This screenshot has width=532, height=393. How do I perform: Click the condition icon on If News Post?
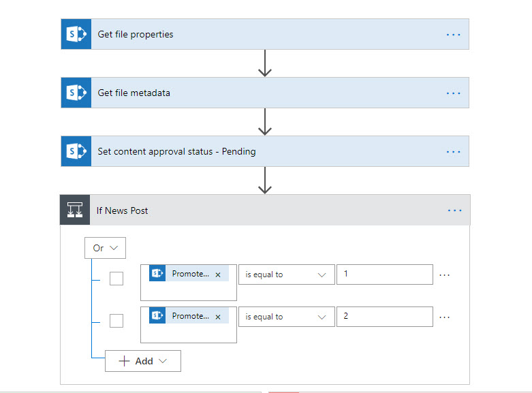(75, 210)
